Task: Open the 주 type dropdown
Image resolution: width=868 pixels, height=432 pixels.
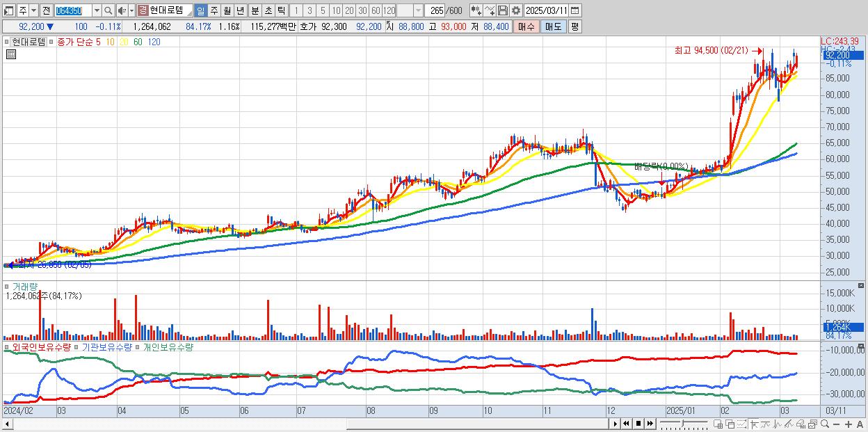Action: coord(33,10)
